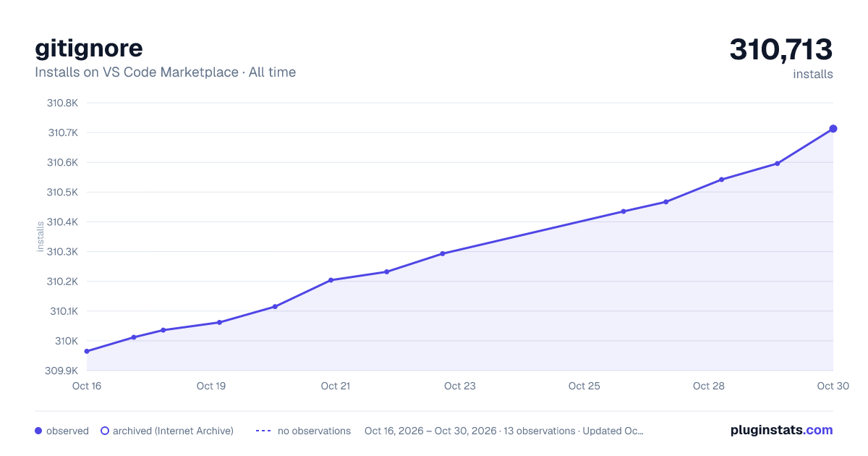
Task: Click the 'Oct 25' x-axis label
Action: tap(584, 386)
